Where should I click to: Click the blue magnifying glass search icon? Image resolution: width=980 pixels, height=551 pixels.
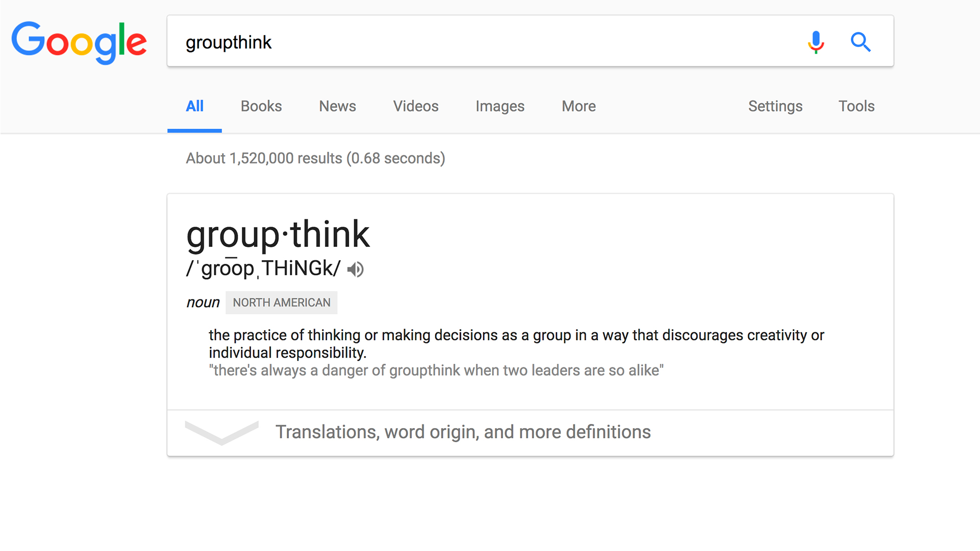[x=861, y=42]
